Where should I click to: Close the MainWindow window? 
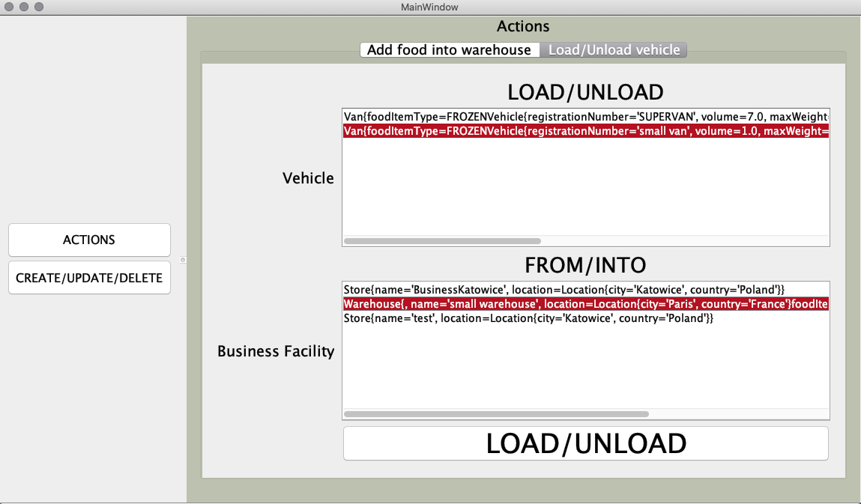9,7
